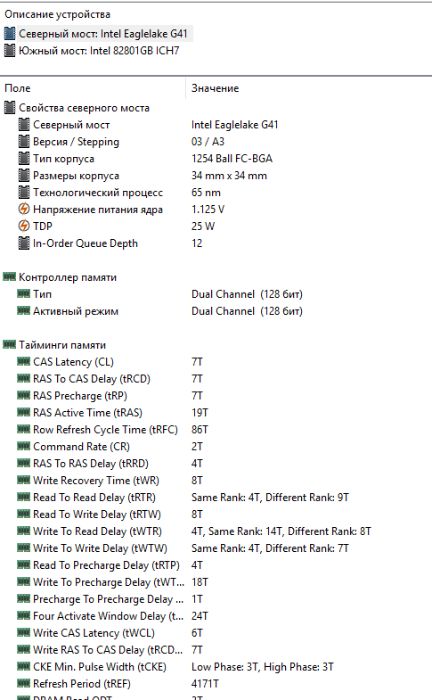Screen dimensions: 432x700
Task: Select the value 86T for tRFC
Action: tap(199, 430)
